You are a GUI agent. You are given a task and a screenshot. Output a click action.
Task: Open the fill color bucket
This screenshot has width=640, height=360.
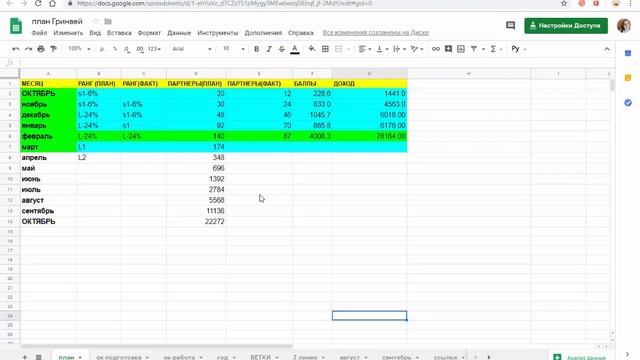[312, 49]
